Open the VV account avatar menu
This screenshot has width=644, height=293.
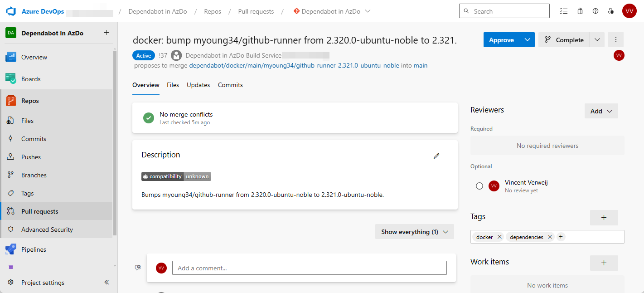[629, 11]
